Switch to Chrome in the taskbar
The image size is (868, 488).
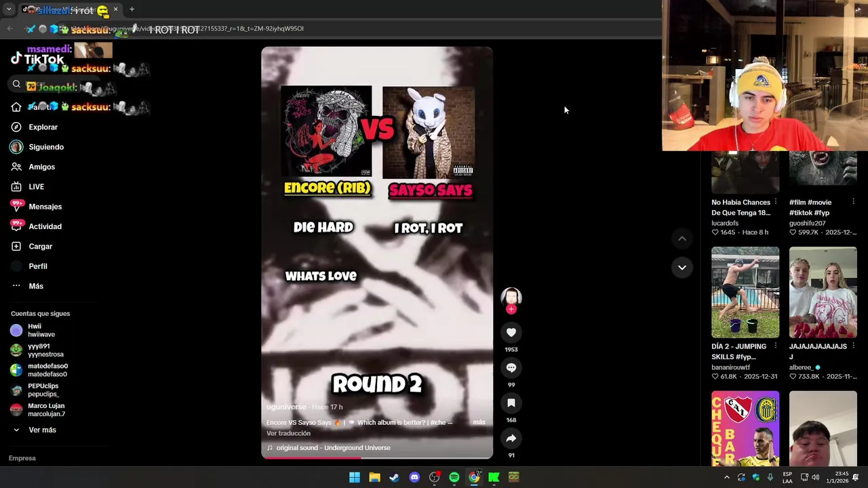point(474,477)
